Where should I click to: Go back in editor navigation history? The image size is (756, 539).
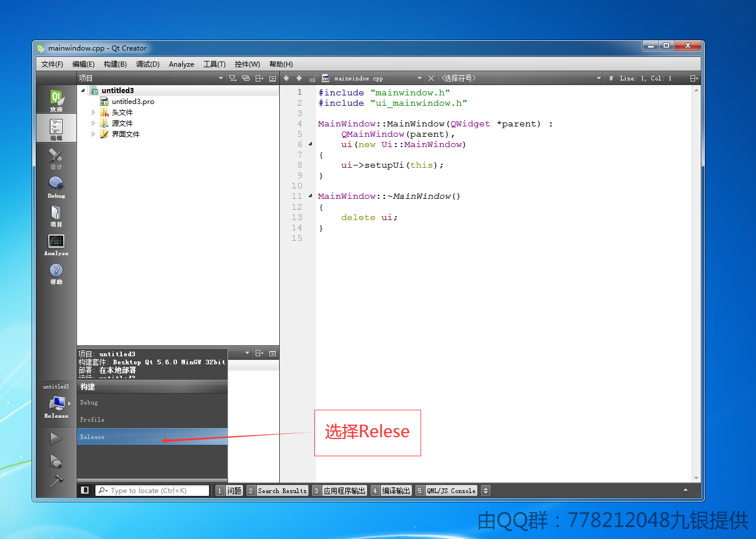pos(286,78)
